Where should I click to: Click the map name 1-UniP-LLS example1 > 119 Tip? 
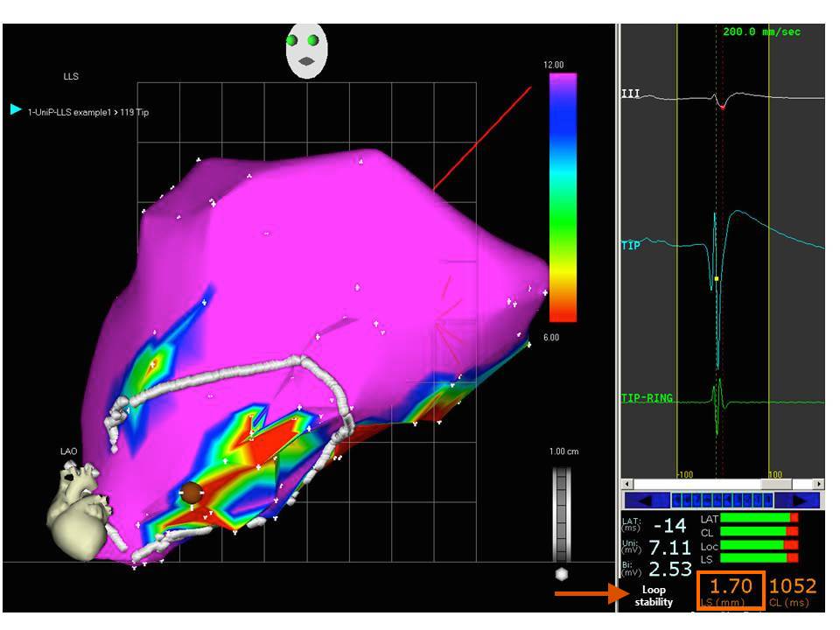click(x=88, y=113)
